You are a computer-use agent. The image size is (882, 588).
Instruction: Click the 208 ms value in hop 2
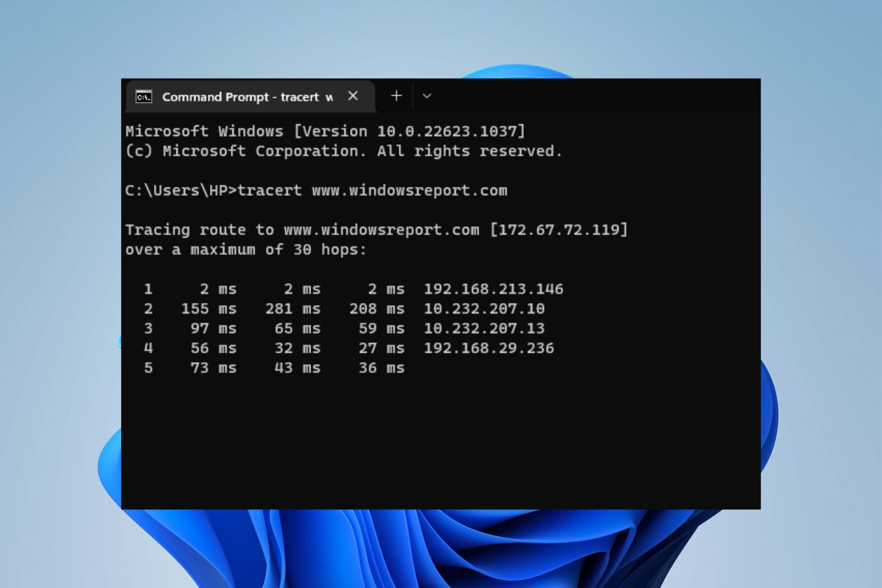pos(377,309)
